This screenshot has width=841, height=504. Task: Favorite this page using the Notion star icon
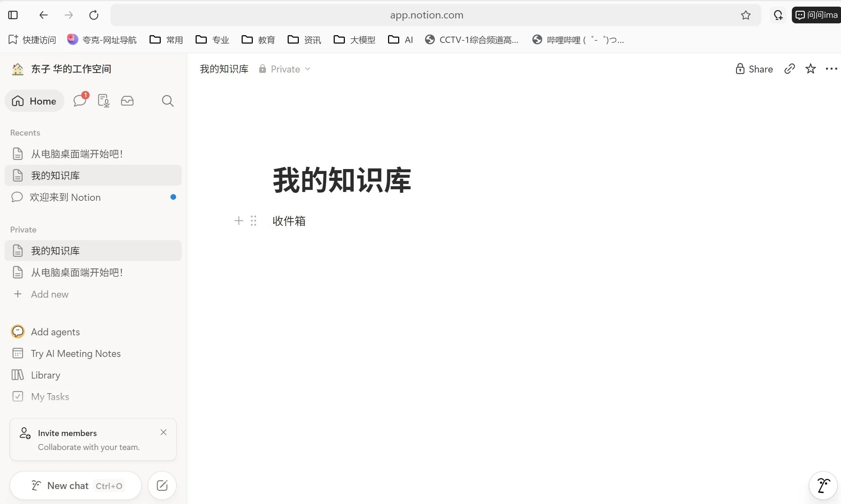(811, 69)
